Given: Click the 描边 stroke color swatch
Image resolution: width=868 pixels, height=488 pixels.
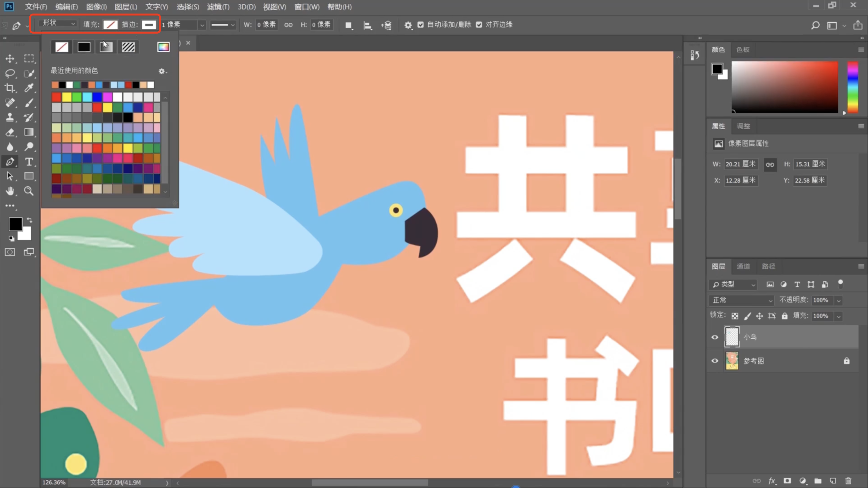Looking at the screenshot, I should (149, 25).
